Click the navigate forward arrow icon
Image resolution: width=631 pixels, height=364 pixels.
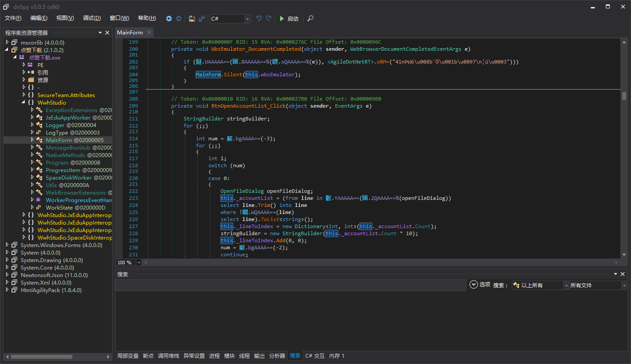(x=179, y=19)
